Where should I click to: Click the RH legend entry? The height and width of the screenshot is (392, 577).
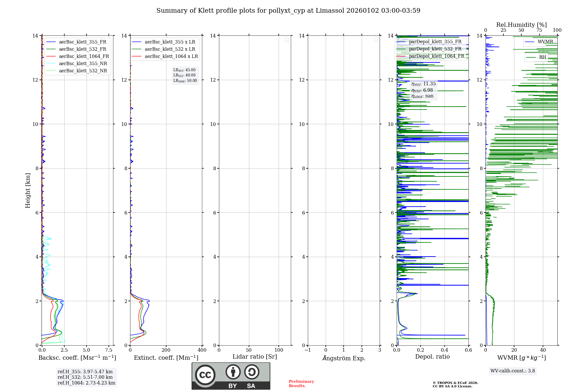point(542,57)
